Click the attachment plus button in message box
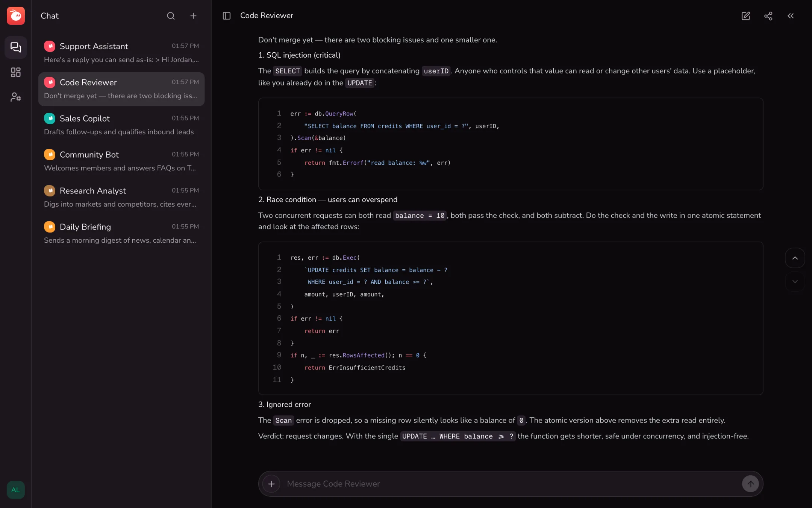The height and width of the screenshot is (508, 812). [271, 484]
